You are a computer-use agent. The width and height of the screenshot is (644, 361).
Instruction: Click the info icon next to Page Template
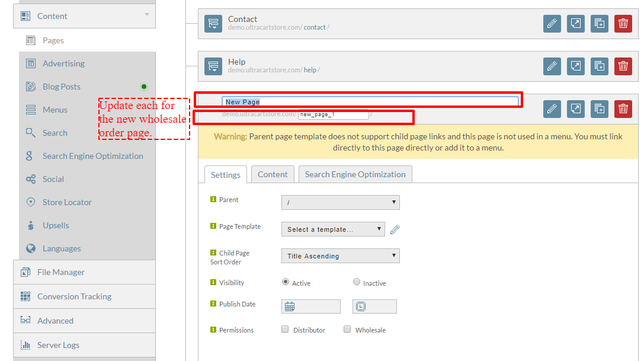click(x=213, y=226)
